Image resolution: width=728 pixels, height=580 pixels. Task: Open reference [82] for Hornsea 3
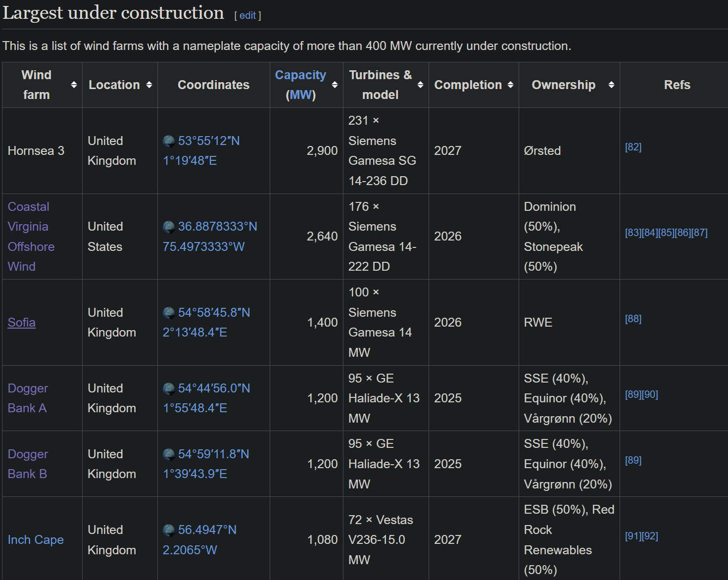633,147
